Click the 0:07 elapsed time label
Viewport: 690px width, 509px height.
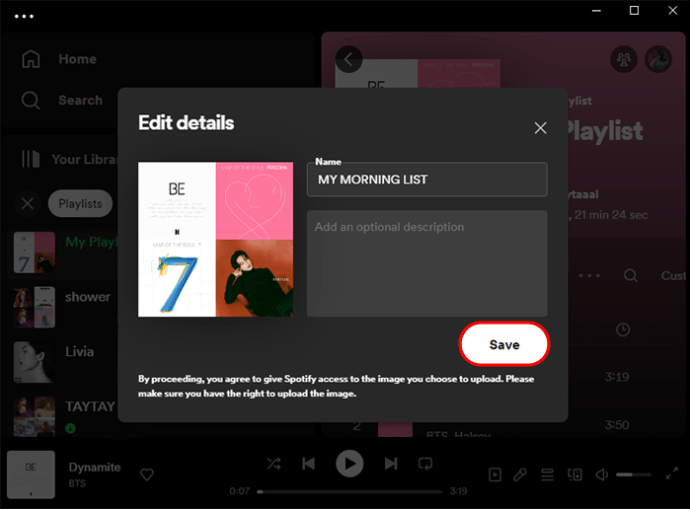pyautogui.click(x=239, y=491)
